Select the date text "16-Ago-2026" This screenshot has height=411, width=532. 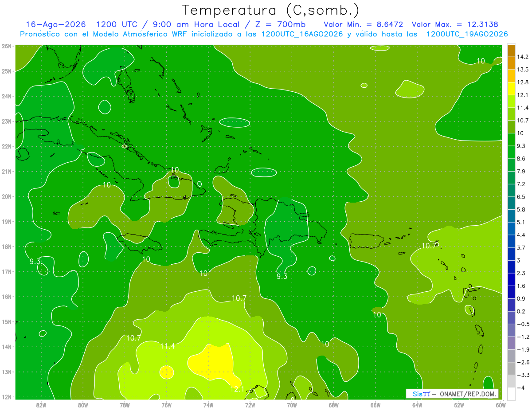tap(56, 24)
